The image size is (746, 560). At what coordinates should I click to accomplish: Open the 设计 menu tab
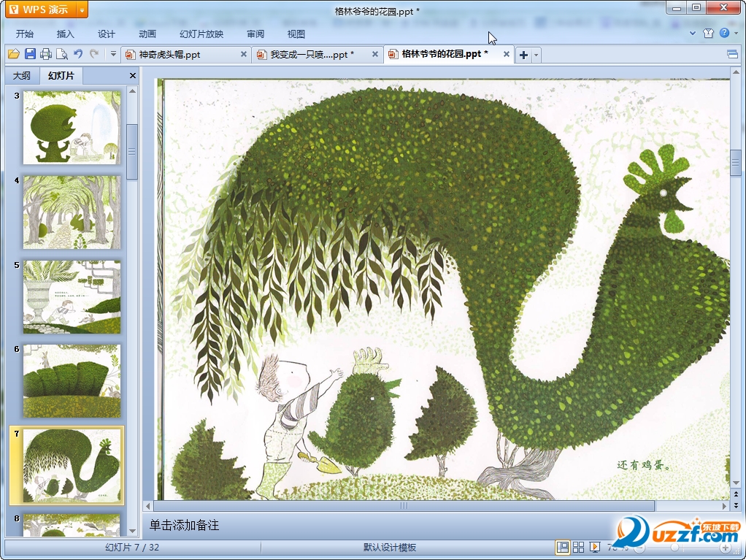pyautogui.click(x=106, y=34)
